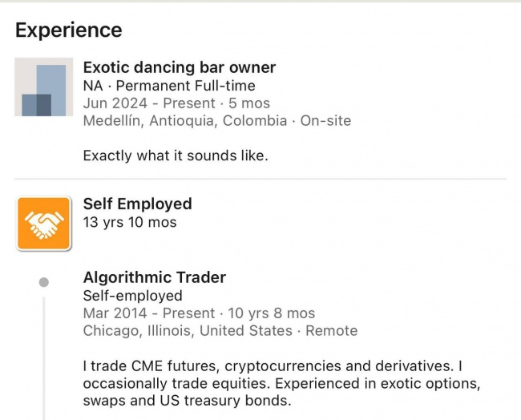Click the 'Exactly what it sounds like.' description
Viewport: 521px width, 420px height.
coord(176,155)
